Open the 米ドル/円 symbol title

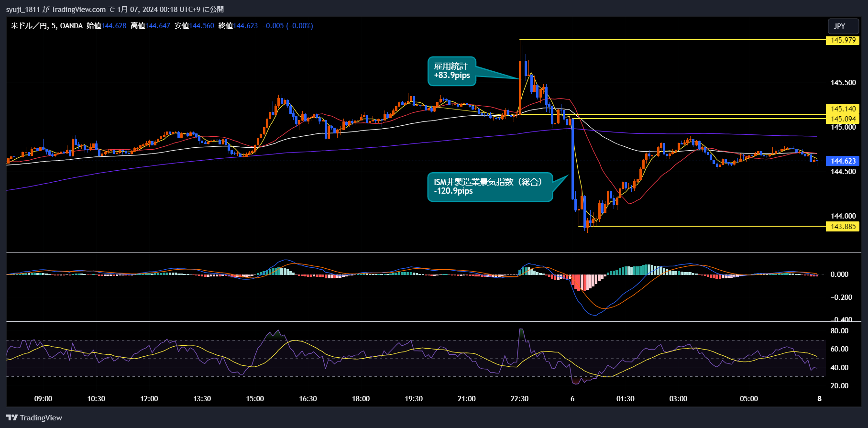pyautogui.click(x=29, y=26)
